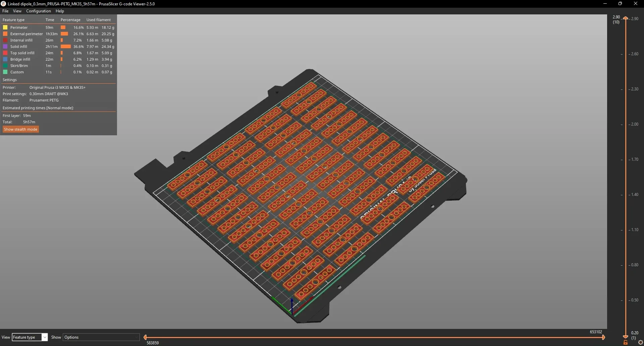Screen dimensions: 644x346
Task: Click the '1.10' tick label on the layer ruler
Action: point(635,230)
